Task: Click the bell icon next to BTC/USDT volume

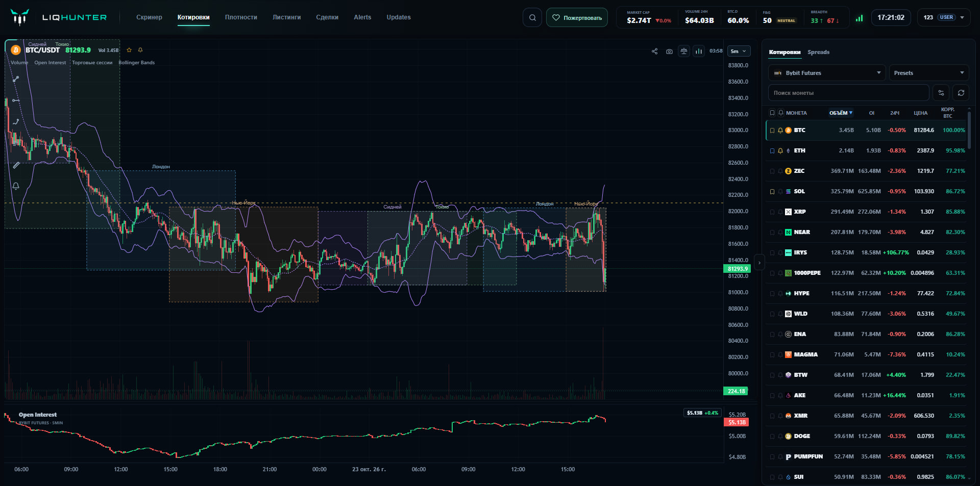Action: click(140, 50)
